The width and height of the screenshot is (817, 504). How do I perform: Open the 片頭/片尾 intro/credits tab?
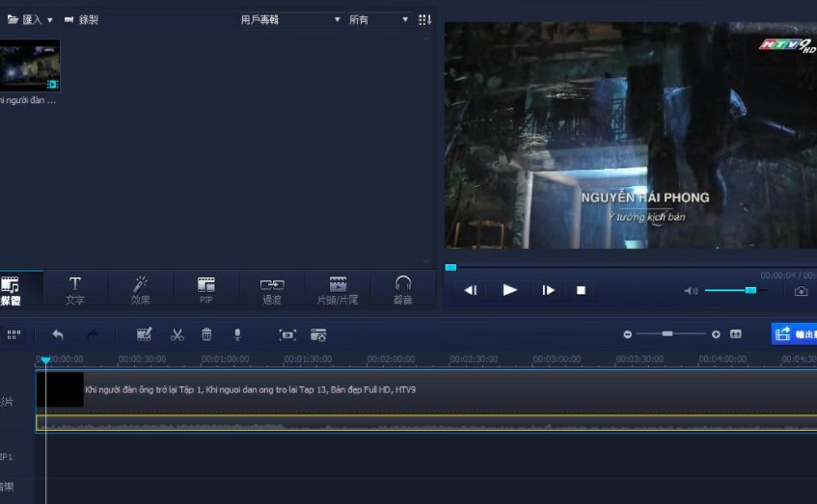[337, 290]
